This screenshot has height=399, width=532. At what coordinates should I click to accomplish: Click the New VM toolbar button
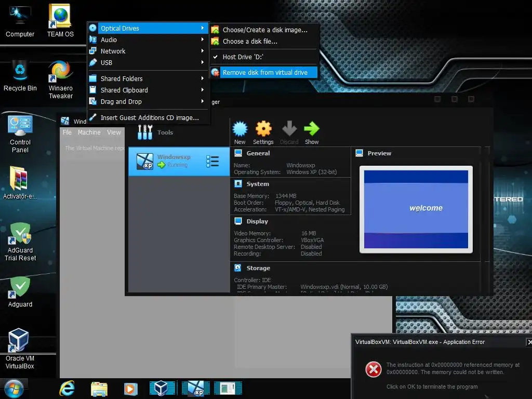(x=240, y=133)
